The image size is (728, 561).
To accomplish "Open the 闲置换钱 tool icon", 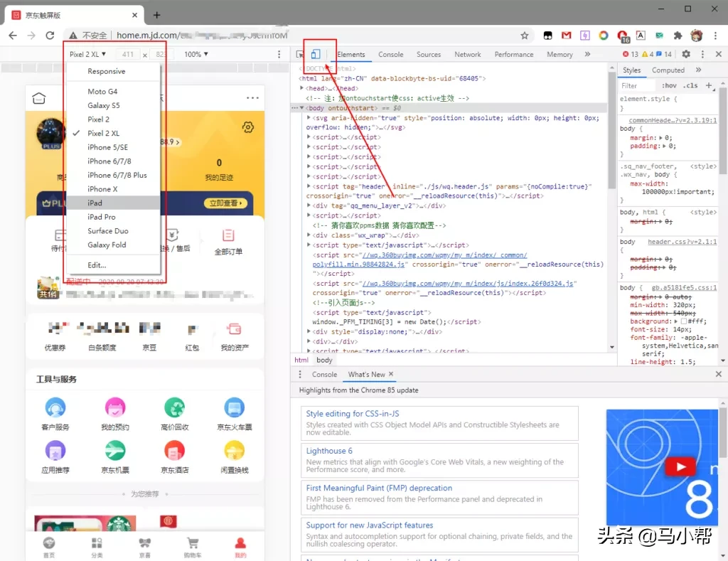I will click(x=235, y=451).
